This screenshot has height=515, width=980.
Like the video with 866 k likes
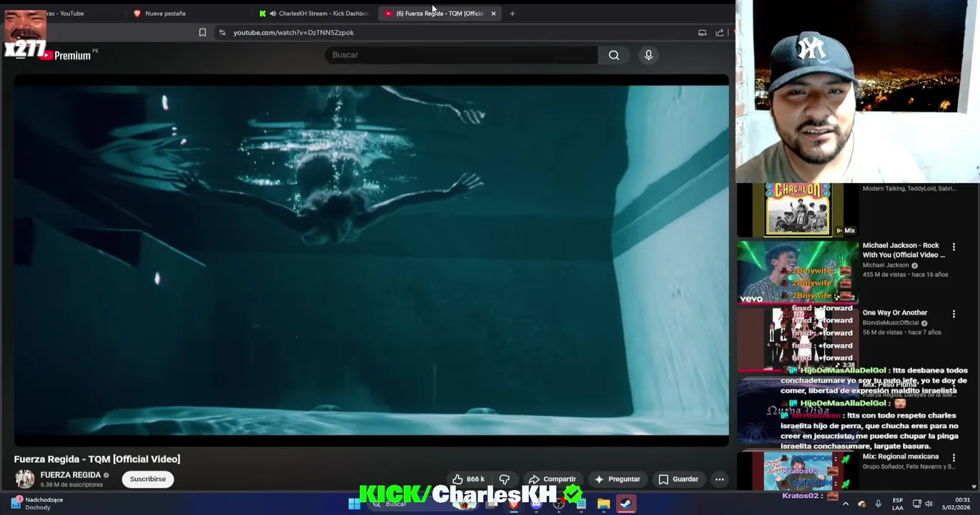pos(468,479)
